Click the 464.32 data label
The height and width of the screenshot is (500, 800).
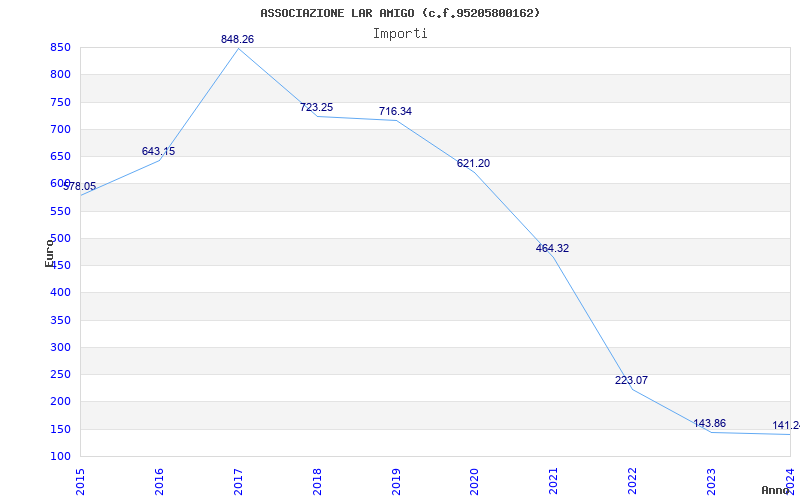tap(552, 248)
